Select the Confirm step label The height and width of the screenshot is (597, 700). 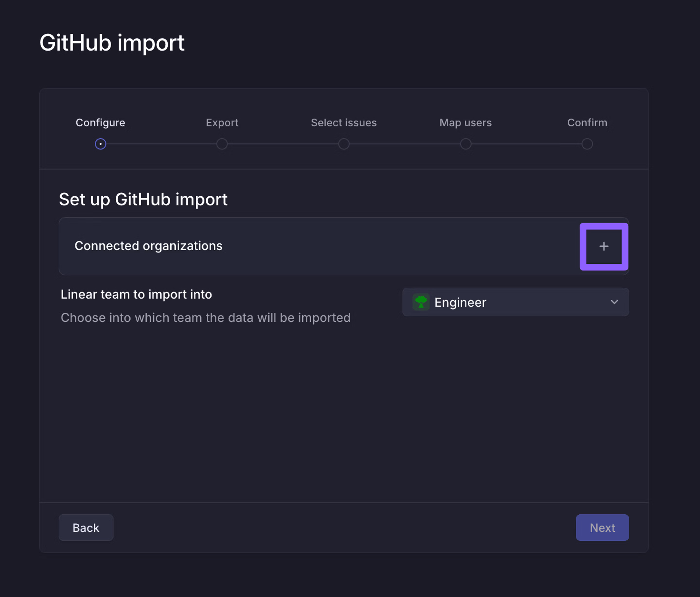tap(587, 122)
